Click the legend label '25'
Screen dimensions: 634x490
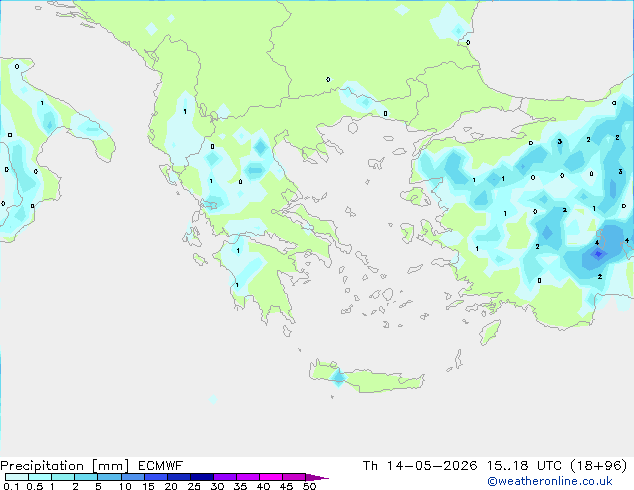[x=194, y=486]
